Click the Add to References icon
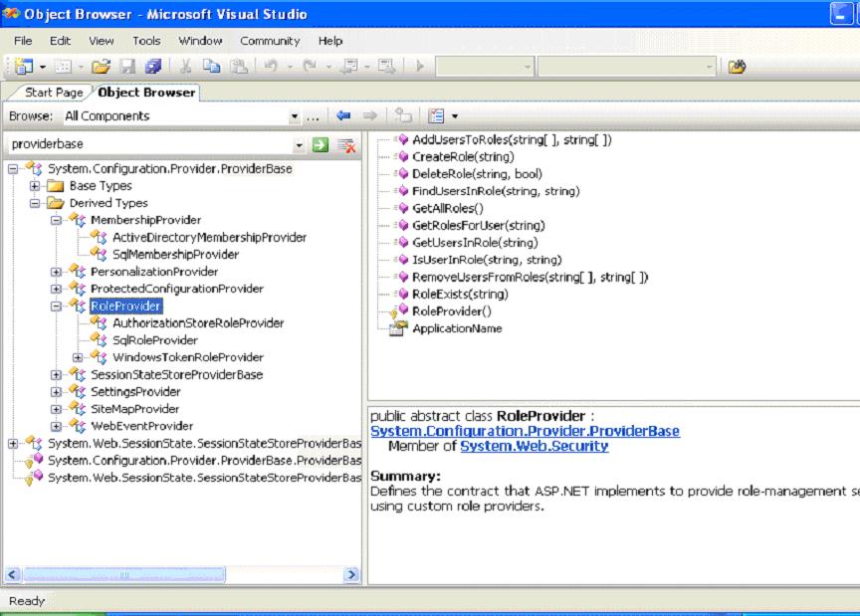The height and width of the screenshot is (616, 860). pyautogui.click(x=403, y=115)
